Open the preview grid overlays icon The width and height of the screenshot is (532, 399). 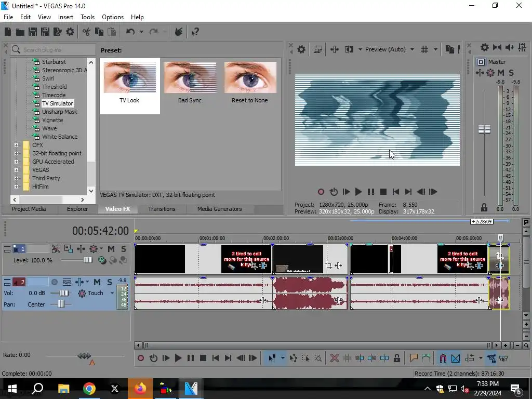pos(424,49)
